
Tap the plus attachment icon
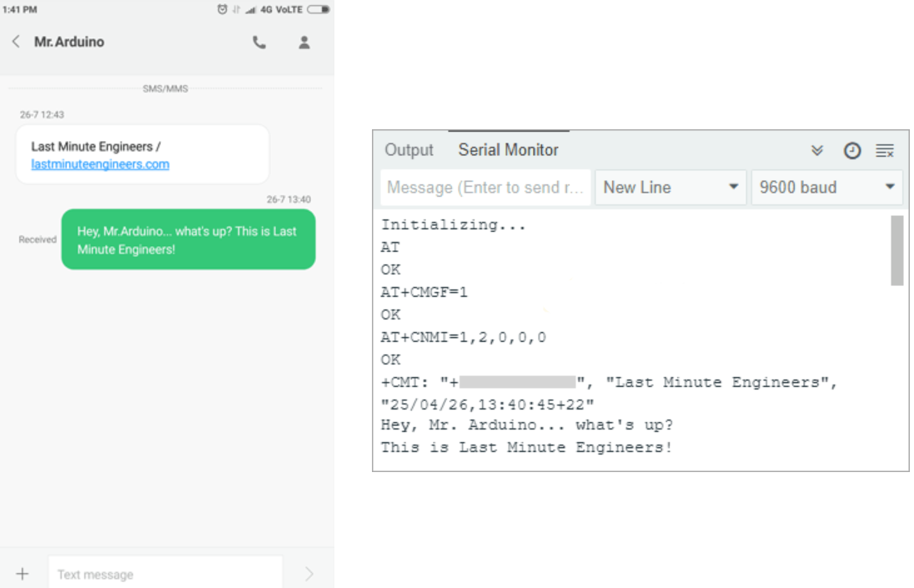(x=23, y=574)
